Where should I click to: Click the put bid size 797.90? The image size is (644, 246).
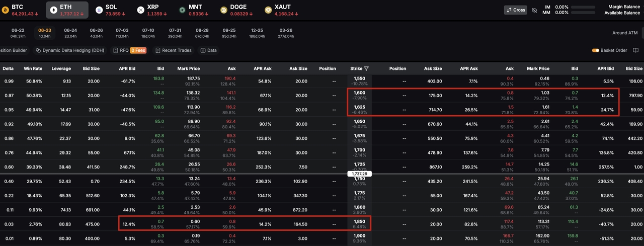(x=635, y=96)
